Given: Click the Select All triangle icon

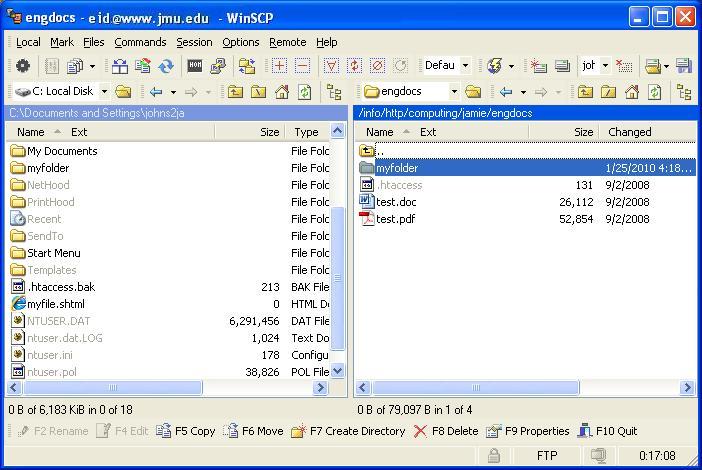Looking at the screenshot, I should [331, 66].
